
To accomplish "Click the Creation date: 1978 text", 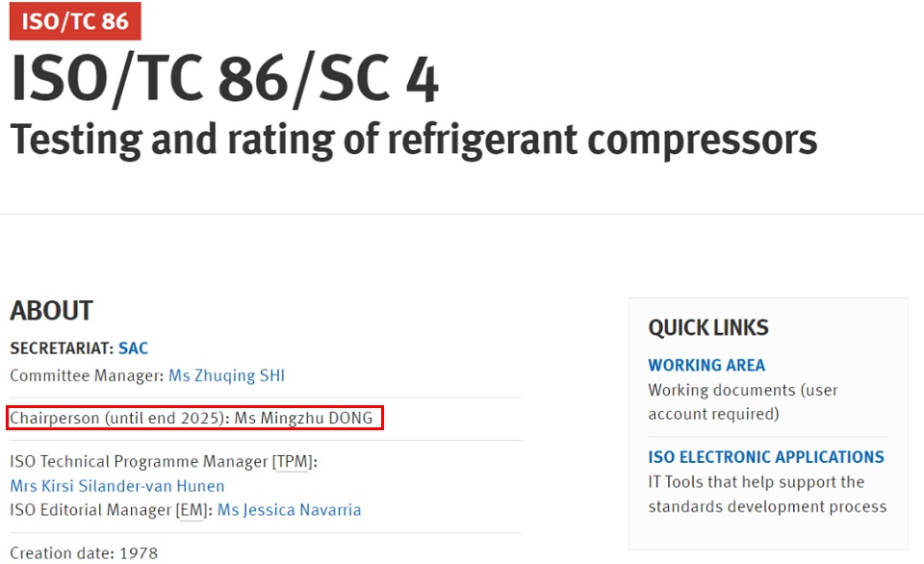I will pyautogui.click(x=85, y=553).
